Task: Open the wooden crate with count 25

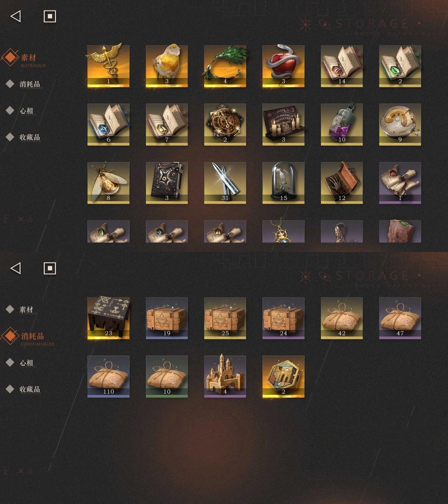Action: click(x=225, y=318)
